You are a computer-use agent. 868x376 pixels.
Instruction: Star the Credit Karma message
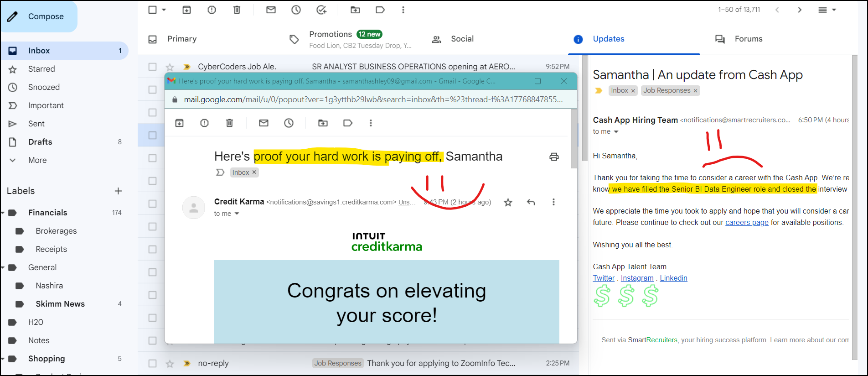pos(508,202)
